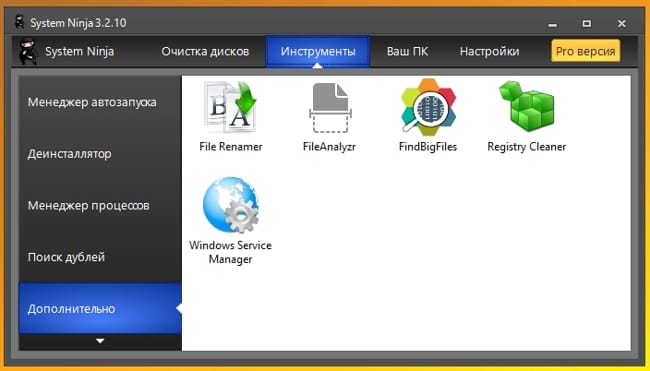Click the Pro версия button
The image size is (650, 371).
coord(585,51)
